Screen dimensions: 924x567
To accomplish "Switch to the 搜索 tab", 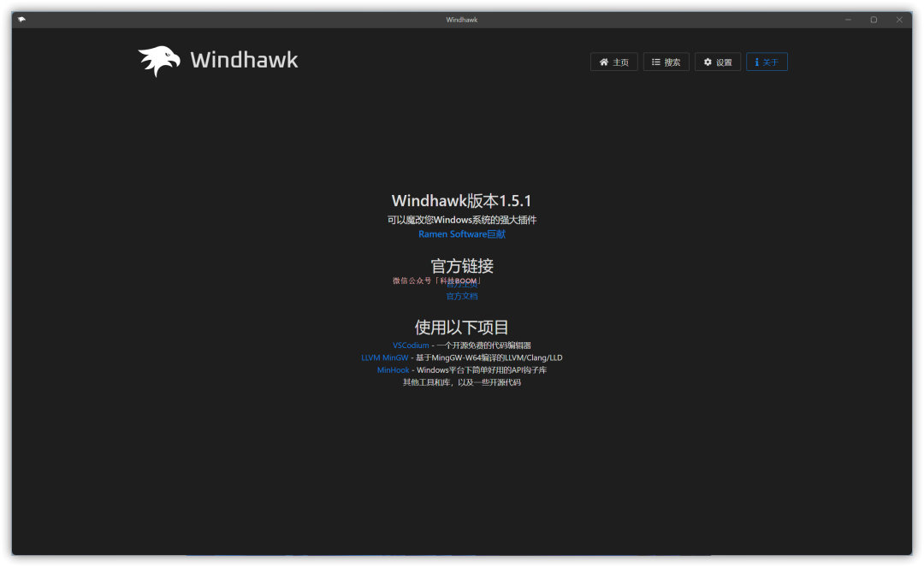I will point(666,62).
